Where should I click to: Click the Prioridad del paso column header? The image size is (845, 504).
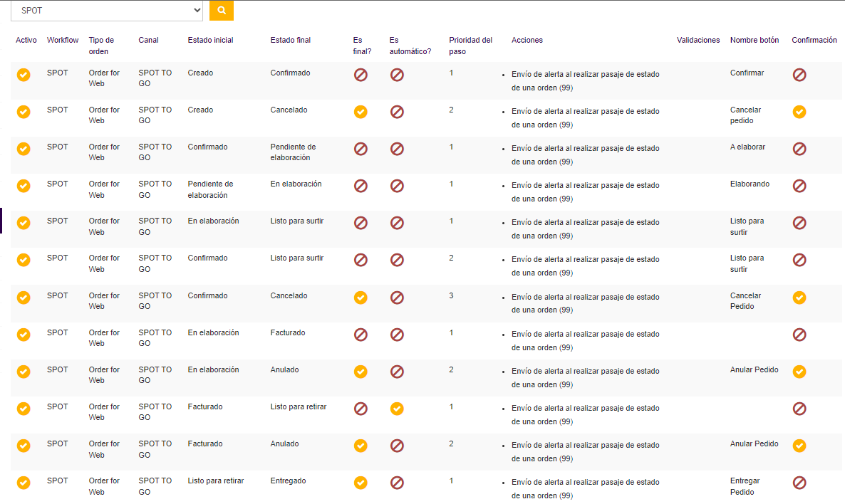click(470, 46)
